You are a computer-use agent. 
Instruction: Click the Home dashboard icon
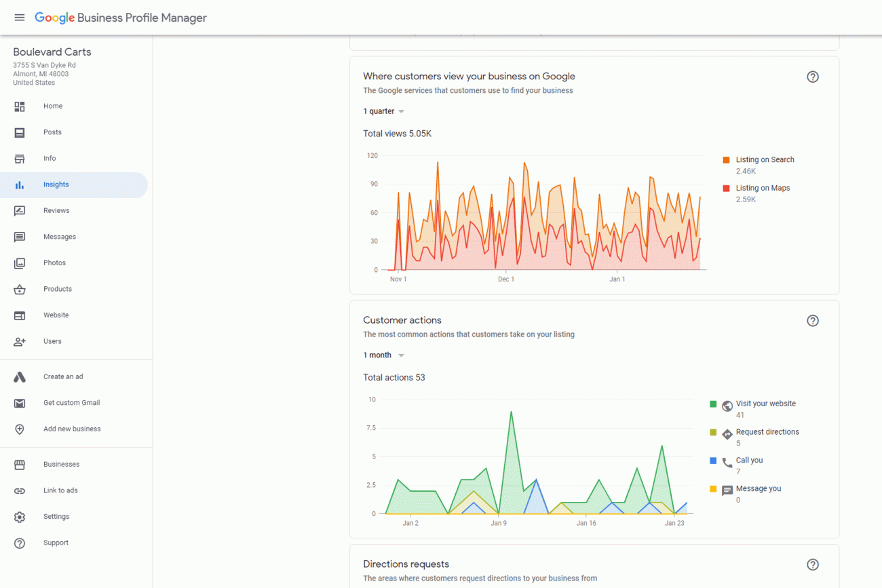point(20,106)
